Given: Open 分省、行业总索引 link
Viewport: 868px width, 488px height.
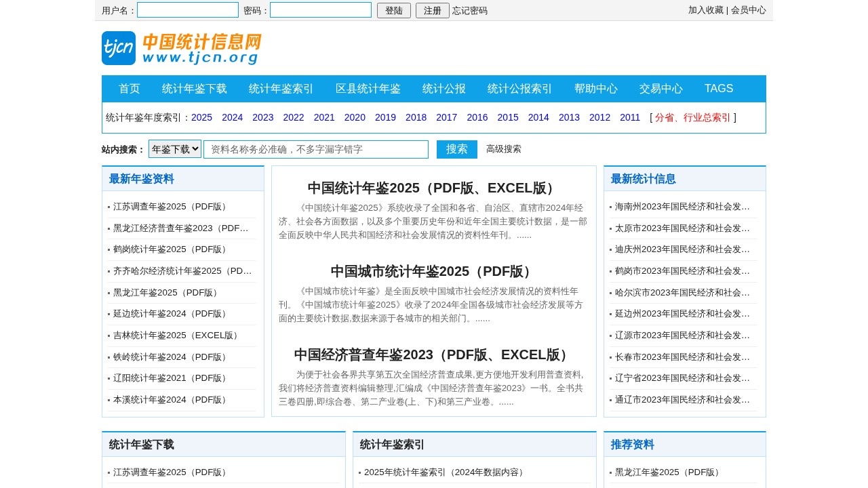Looking at the screenshot, I should click(x=693, y=117).
